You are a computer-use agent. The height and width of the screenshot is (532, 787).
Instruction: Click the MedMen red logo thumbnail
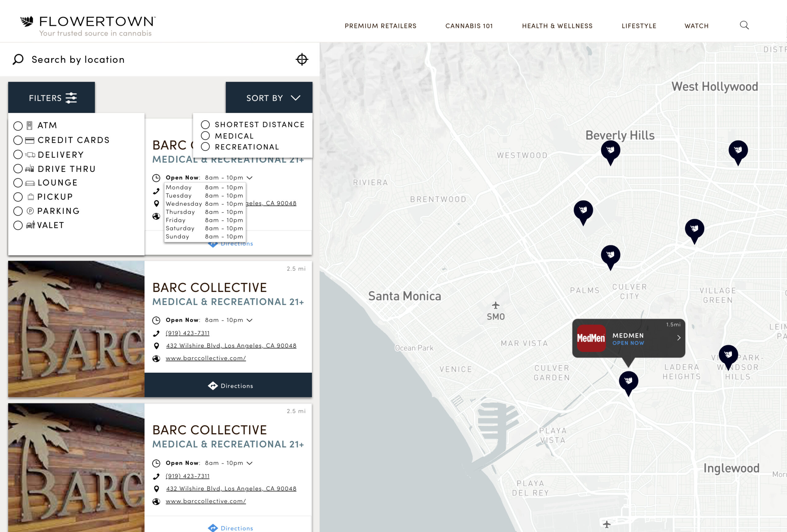coord(591,338)
